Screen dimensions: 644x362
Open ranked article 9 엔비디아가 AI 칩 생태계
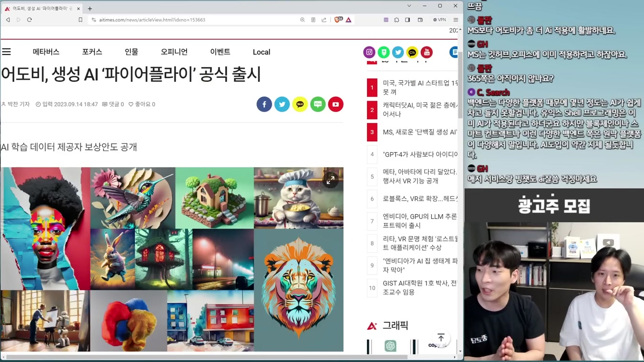tap(420, 265)
